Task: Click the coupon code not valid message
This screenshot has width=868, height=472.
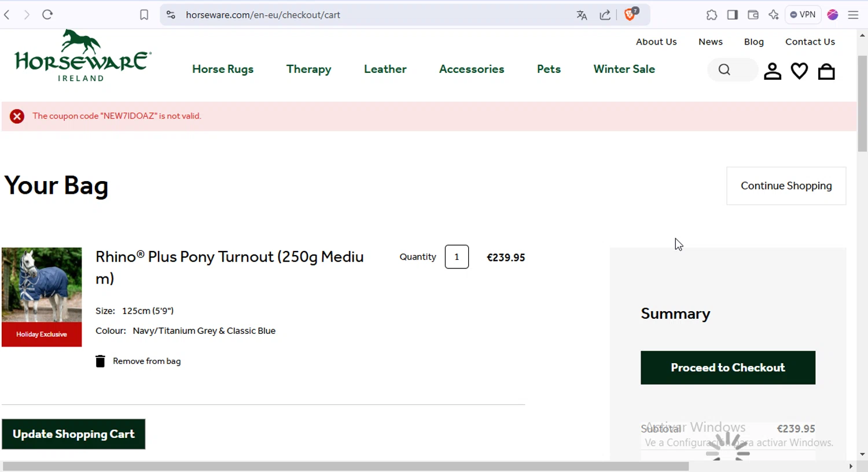Action: coord(117,116)
